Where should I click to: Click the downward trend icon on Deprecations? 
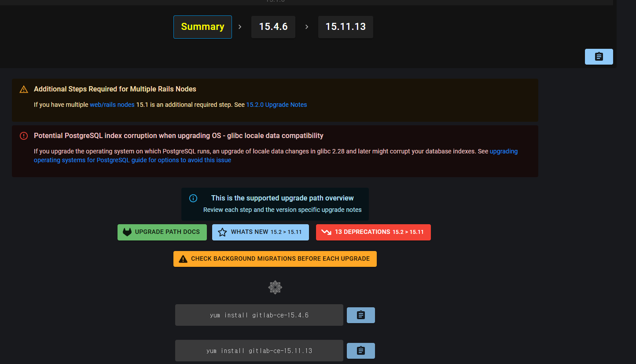pyautogui.click(x=326, y=232)
